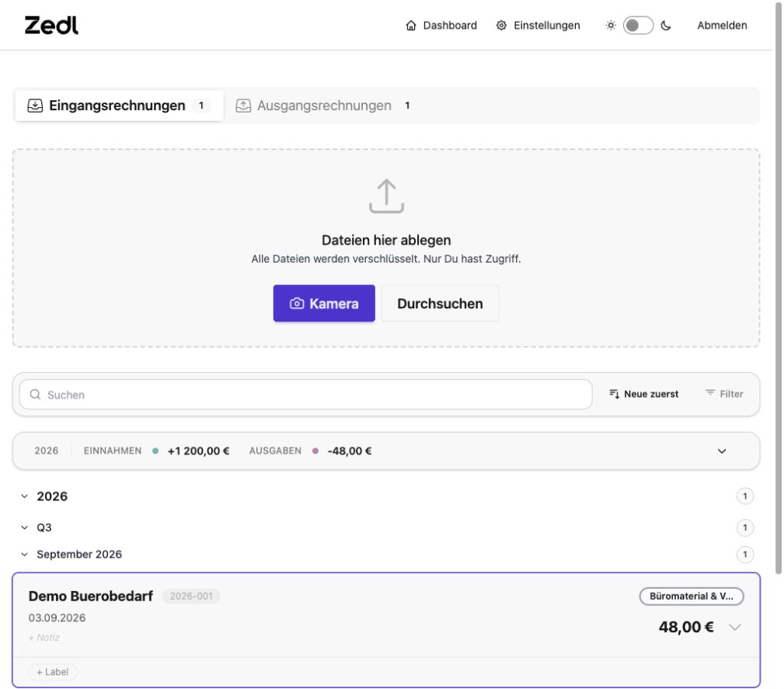Screen dimensions: 784x689
Task: Click the 48,00 € invoice amount
Action: 686,627
